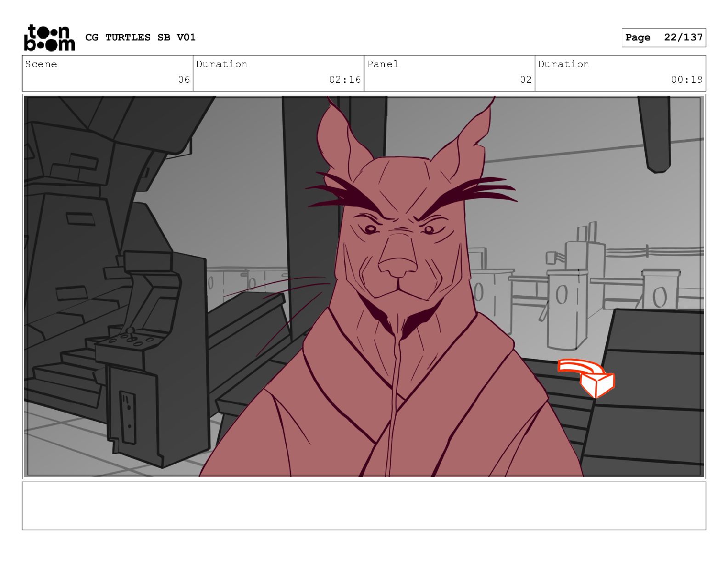Image resolution: width=728 pixels, height=563 pixels.
Task: Click the 'CG TURTLES SB V01' title text
Action: (x=141, y=37)
